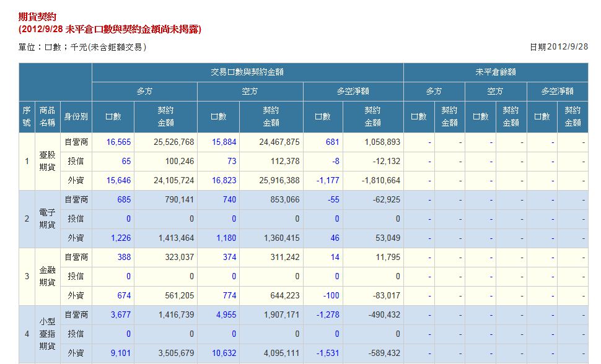
Task: Select the 53,049 net amount cell
Action: pyautogui.click(x=374, y=238)
